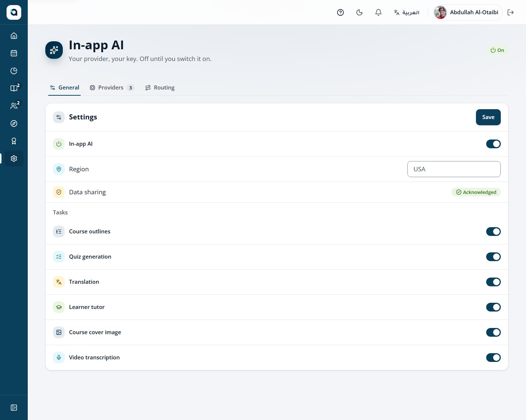Click the image icon beside Course cover image
526x420 pixels.
click(59, 332)
